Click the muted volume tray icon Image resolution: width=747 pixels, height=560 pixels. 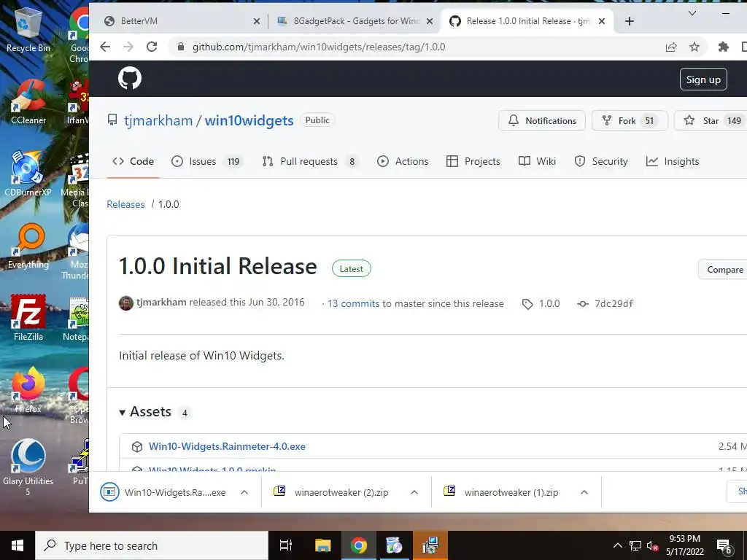(x=652, y=545)
